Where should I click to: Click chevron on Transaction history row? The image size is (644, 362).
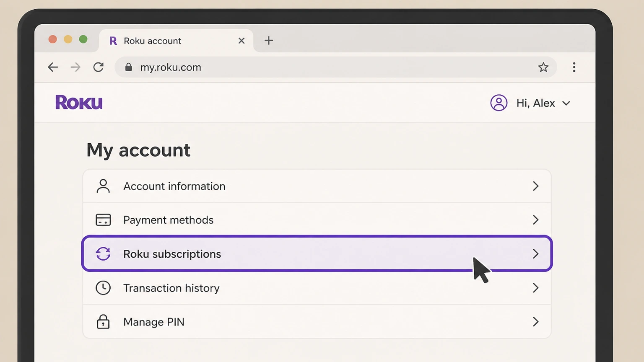click(x=535, y=288)
